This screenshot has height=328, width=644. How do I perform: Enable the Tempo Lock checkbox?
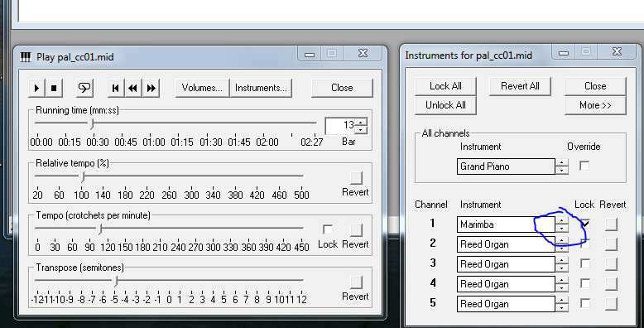328,229
